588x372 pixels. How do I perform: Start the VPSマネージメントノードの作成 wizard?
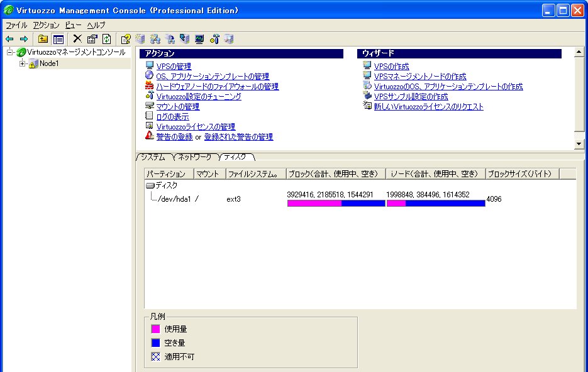tap(420, 77)
